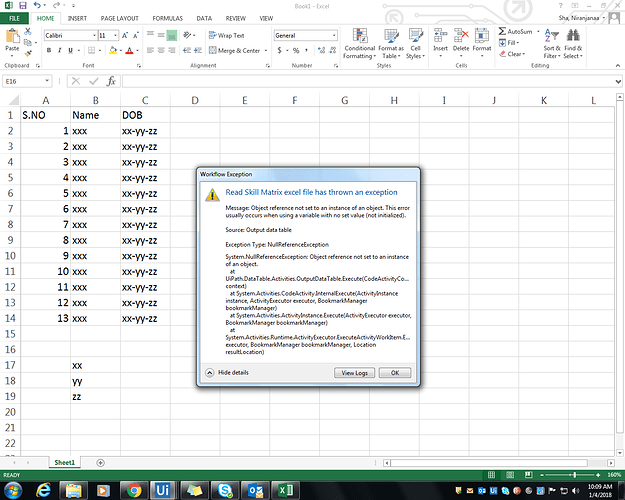Switch to Page Break Preview view
625x500 pixels.
(x=529, y=475)
